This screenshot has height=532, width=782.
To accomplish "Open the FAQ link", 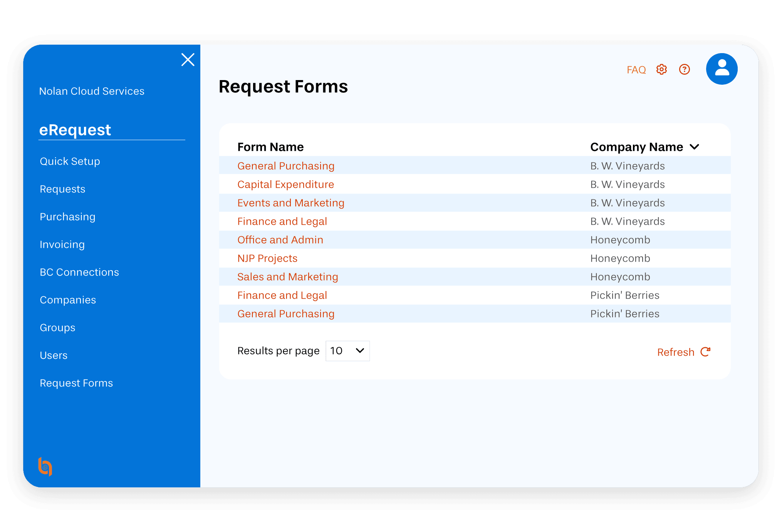I will [x=636, y=70].
